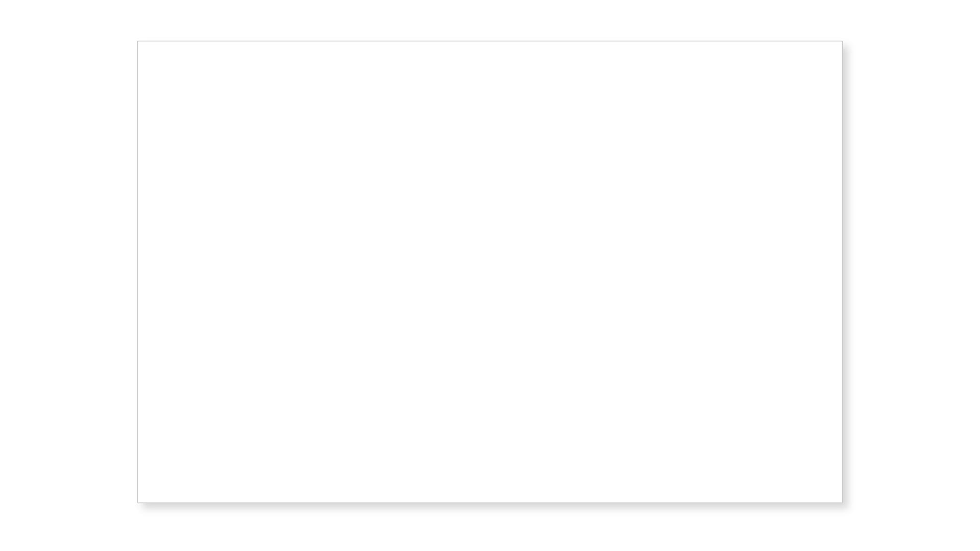Click the empty background above the page
Screen dimensions: 980x551
point(490,20)
